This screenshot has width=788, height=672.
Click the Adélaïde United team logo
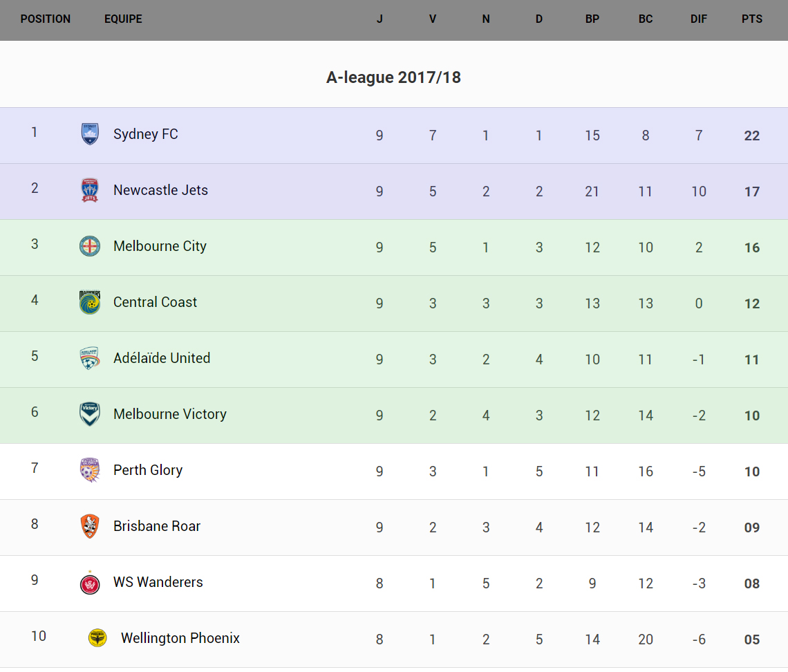tap(90, 358)
